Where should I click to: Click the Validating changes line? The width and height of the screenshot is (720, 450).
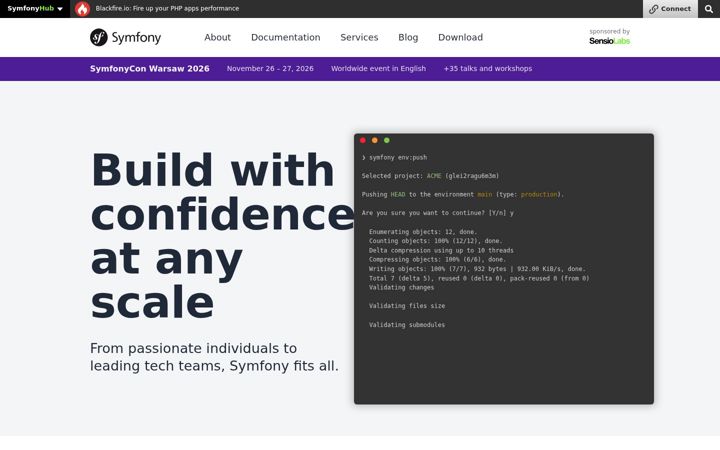coord(401,287)
